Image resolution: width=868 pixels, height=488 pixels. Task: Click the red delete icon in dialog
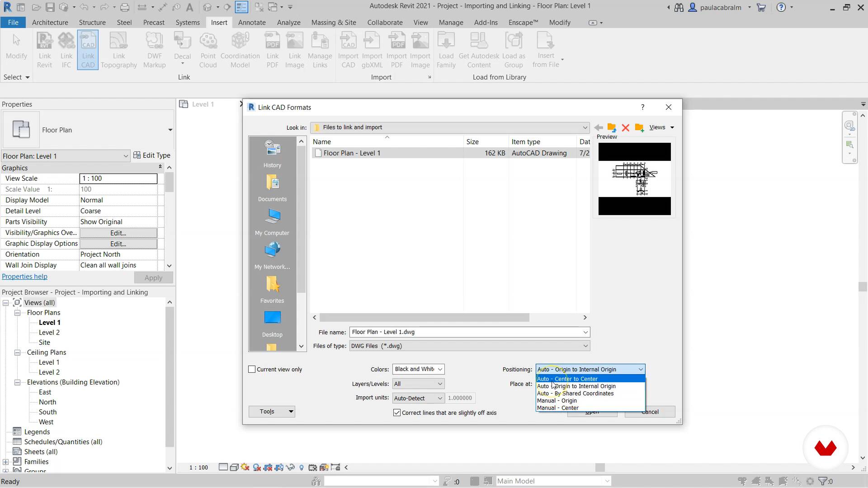(626, 127)
